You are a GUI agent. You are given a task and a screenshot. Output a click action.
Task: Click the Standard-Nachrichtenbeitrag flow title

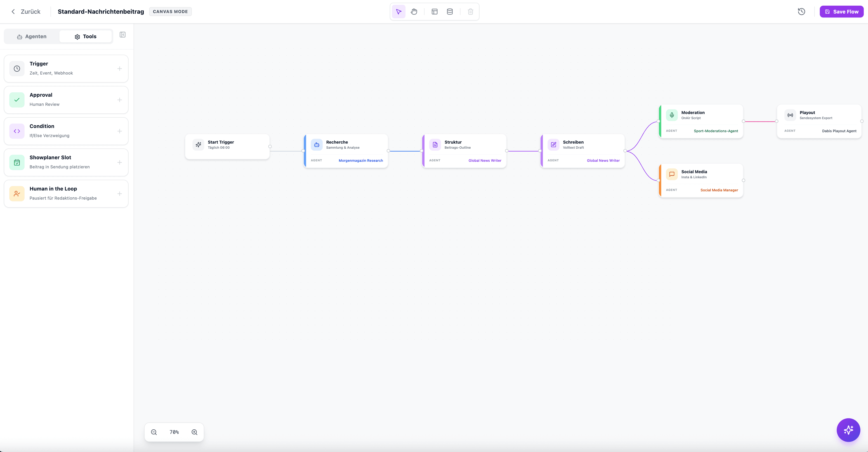click(101, 12)
